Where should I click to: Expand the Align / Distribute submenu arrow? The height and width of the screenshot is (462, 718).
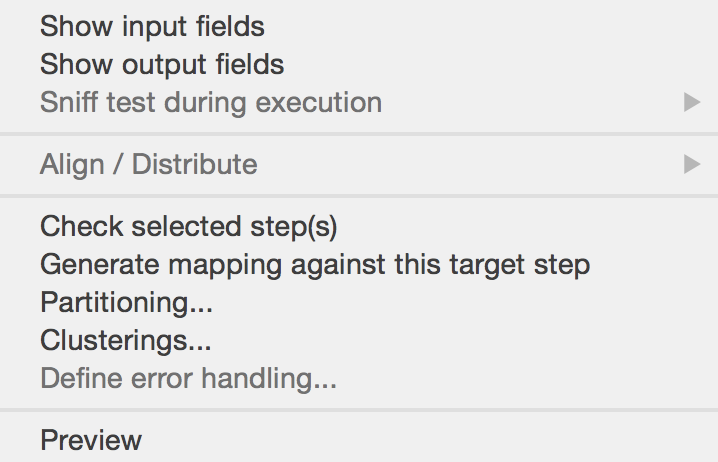point(691,164)
